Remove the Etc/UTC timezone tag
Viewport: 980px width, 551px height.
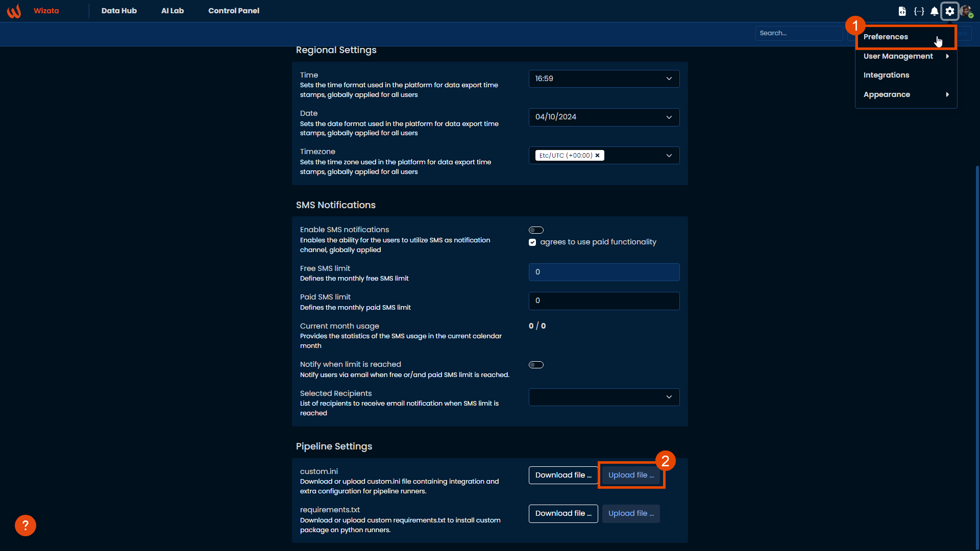pyautogui.click(x=598, y=156)
